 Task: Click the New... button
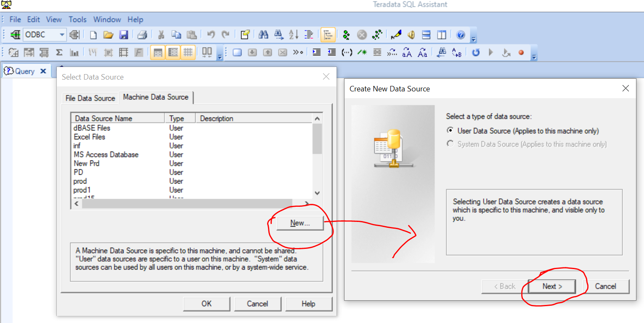[x=300, y=223]
